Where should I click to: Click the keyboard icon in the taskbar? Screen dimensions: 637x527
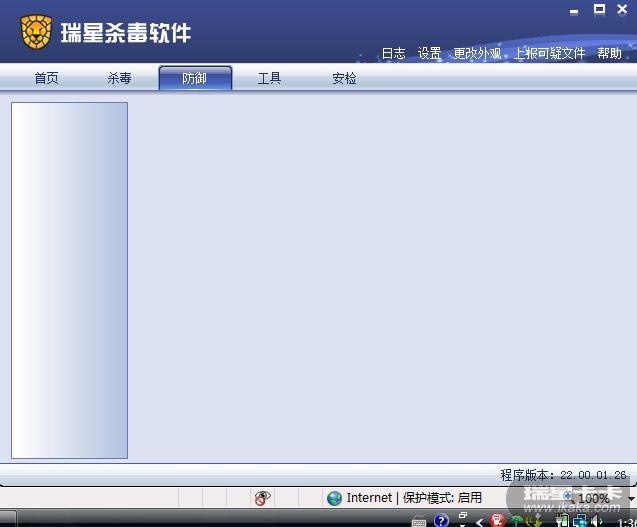pos(419,520)
